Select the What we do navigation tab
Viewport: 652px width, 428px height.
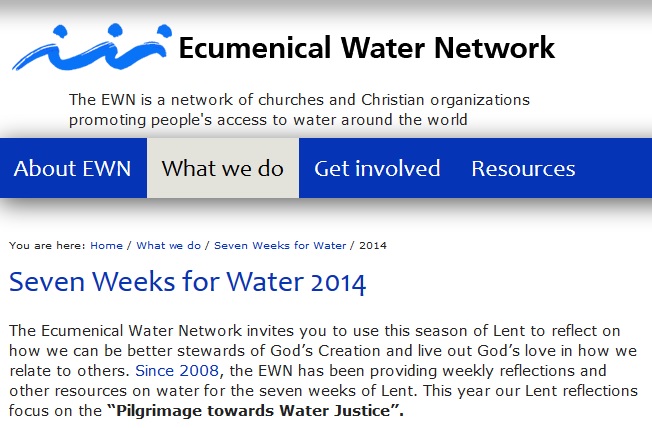(223, 168)
